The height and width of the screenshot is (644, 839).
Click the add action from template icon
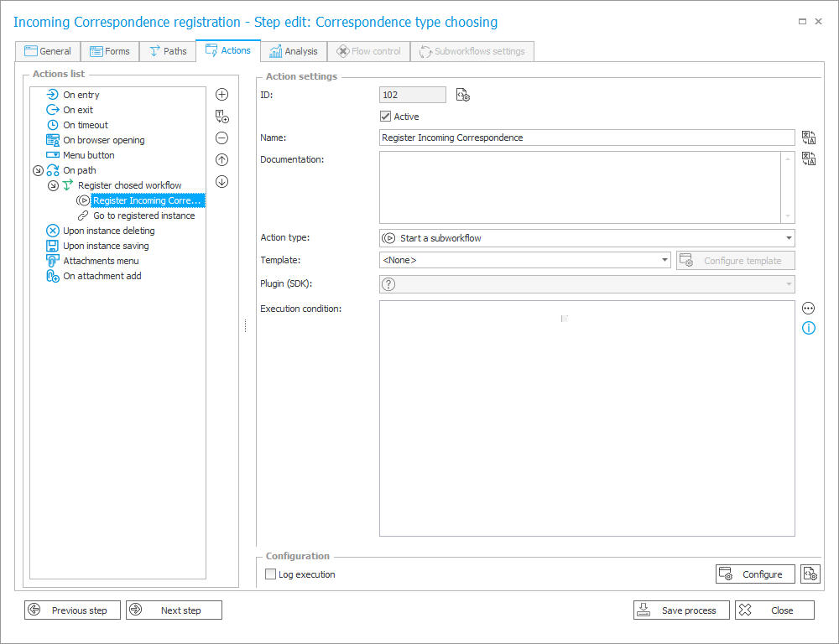coord(221,117)
